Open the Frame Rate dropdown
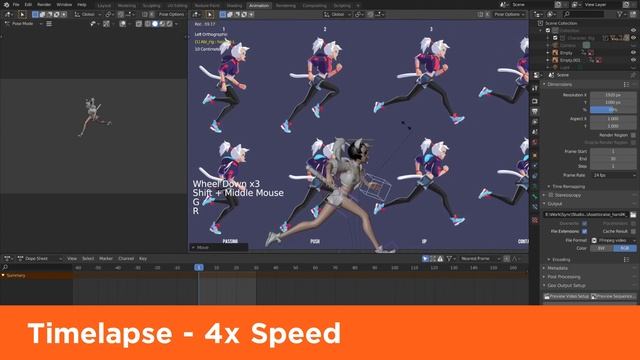The width and height of the screenshot is (640, 360). pos(613,175)
